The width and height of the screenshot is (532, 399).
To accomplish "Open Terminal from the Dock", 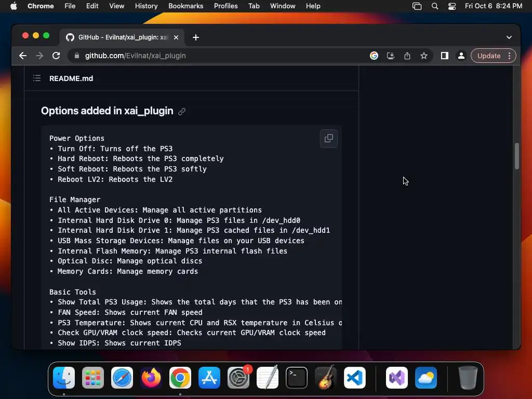I will 297,378.
